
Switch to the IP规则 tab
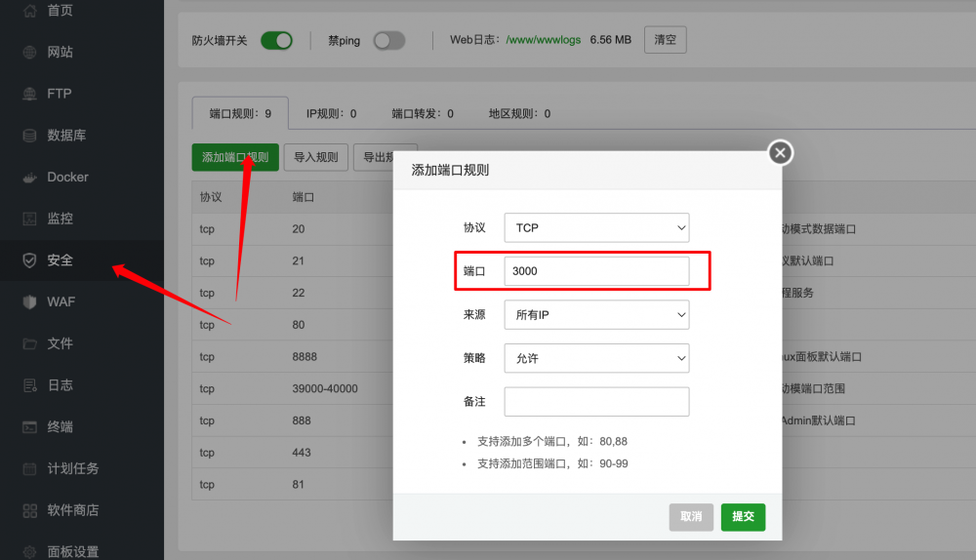(331, 113)
